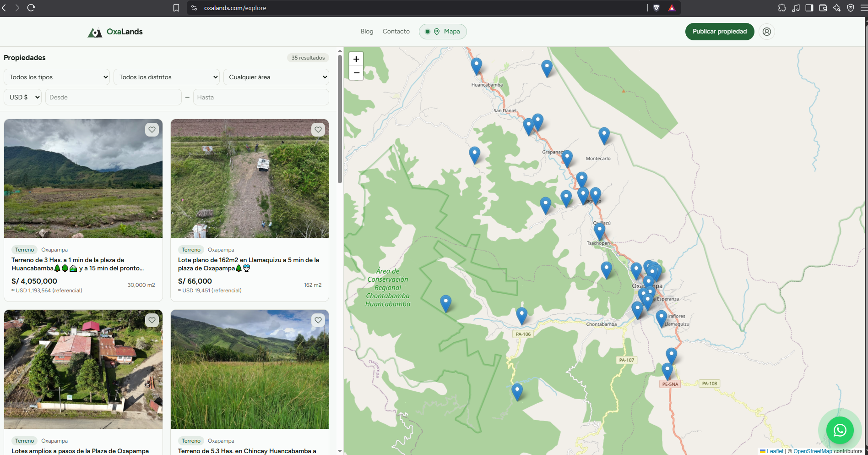The height and width of the screenshot is (455, 868).
Task: Click the 35 resultados badge
Action: [308, 58]
